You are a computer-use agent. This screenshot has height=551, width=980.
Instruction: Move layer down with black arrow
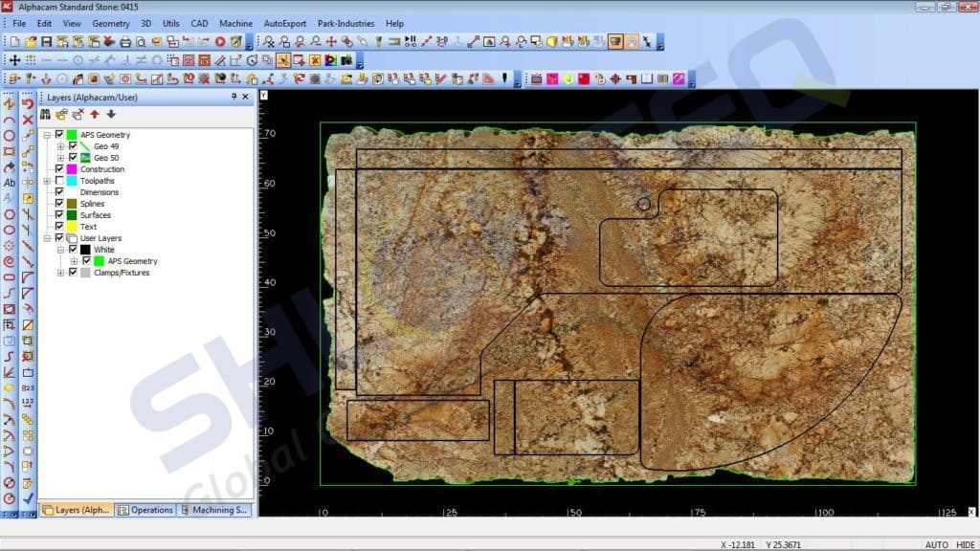111,115
